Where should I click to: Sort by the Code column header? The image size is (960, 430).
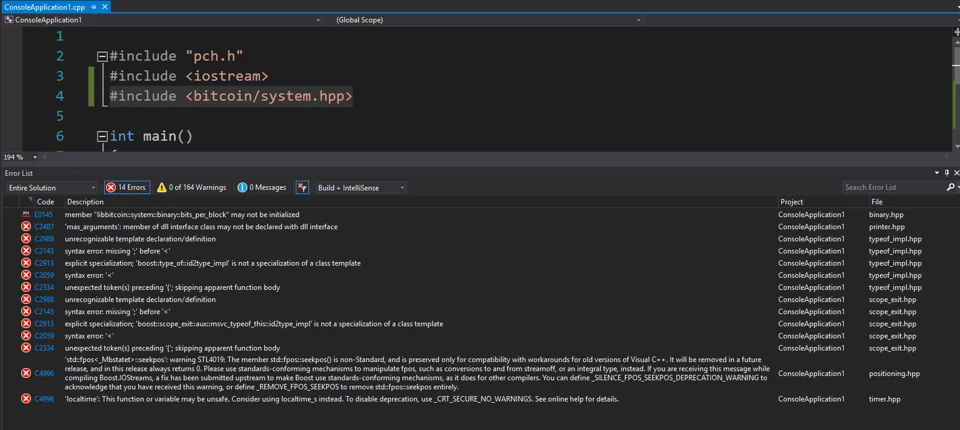click(45, 202)
